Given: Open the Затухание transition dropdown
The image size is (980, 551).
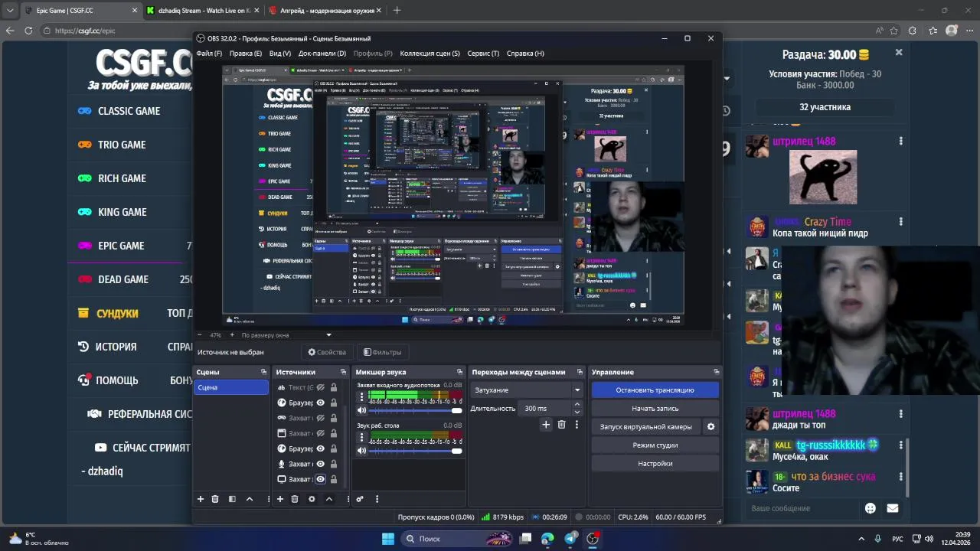Looking at the screenshot, I should pyautogui.click(x=527, y=390).
